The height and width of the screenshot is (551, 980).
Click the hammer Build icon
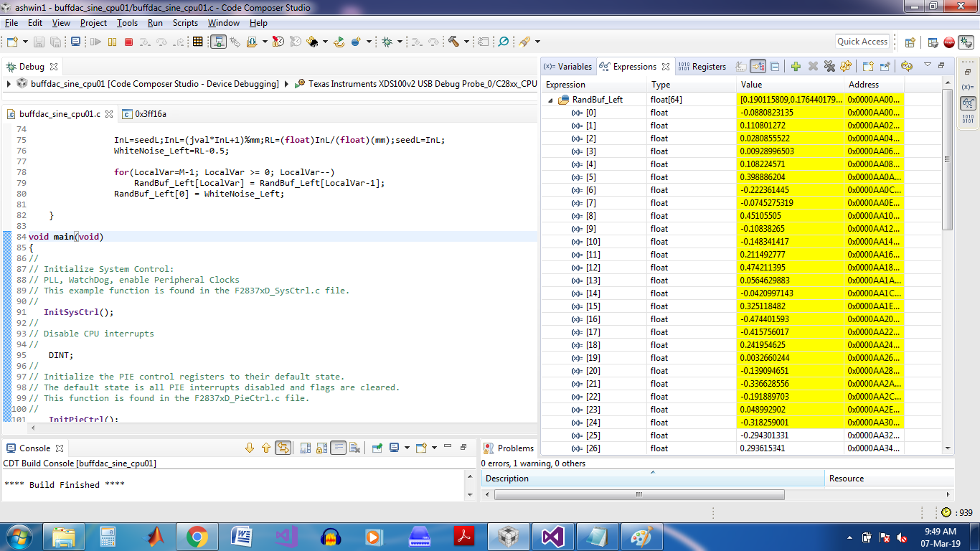tap(453, 42)
